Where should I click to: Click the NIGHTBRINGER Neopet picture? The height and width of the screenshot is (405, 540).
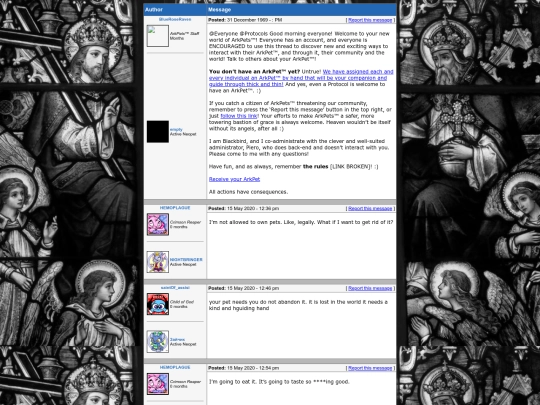point(158,262)
